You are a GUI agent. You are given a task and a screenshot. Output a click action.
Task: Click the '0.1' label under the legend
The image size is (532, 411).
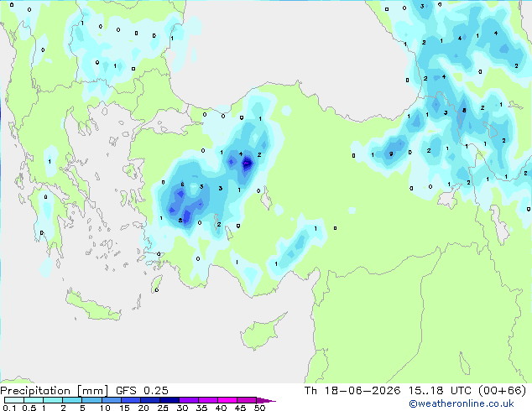(9, 408)
